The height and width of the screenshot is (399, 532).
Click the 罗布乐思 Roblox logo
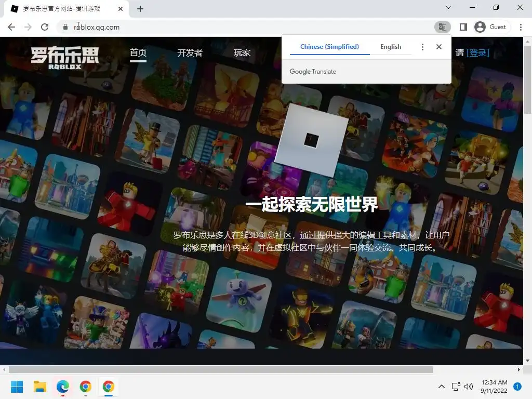click(x=65, y=58)
